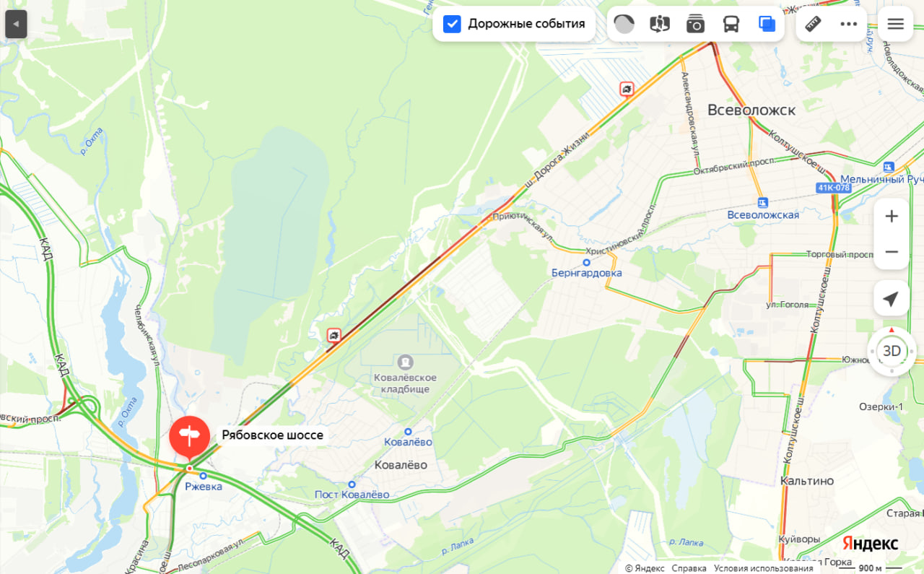Open the hamburger main menu
The width and height of the screenshot is (924, 574).
coord(896,24)
